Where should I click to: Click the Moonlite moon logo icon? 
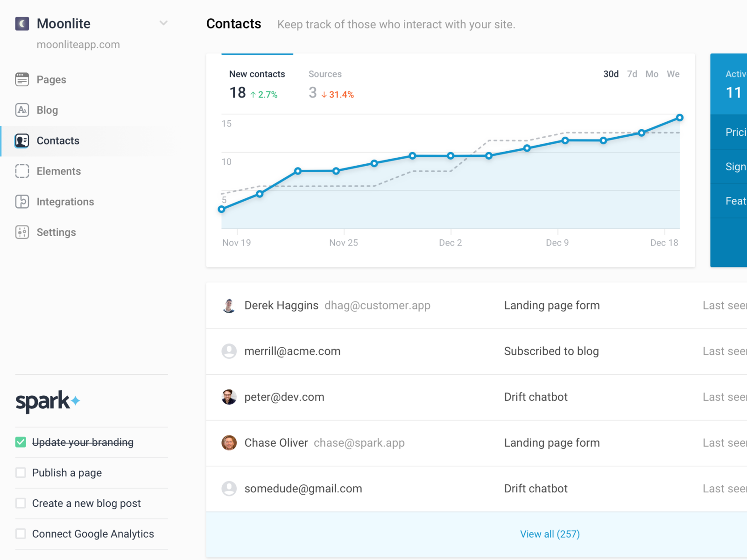[22, 23]
